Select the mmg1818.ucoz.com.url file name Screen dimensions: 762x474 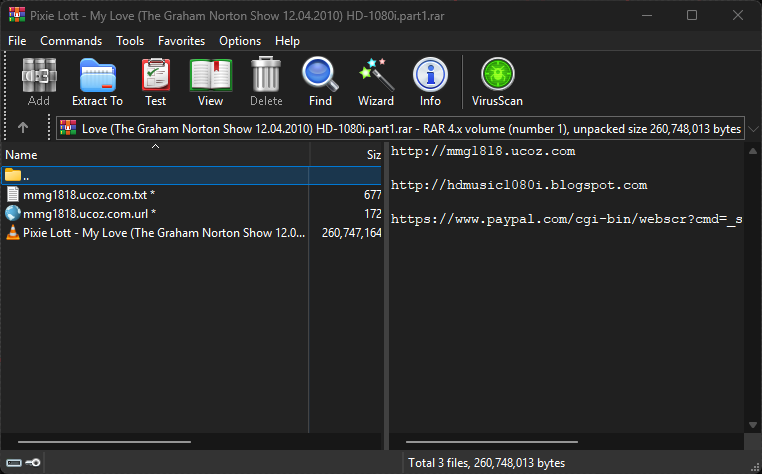[89, 214]
